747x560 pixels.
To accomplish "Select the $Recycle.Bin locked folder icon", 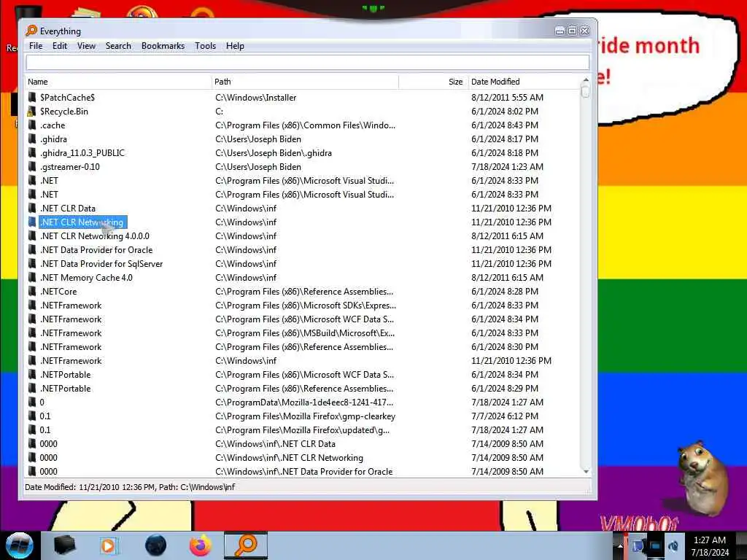I will [31, 112].
